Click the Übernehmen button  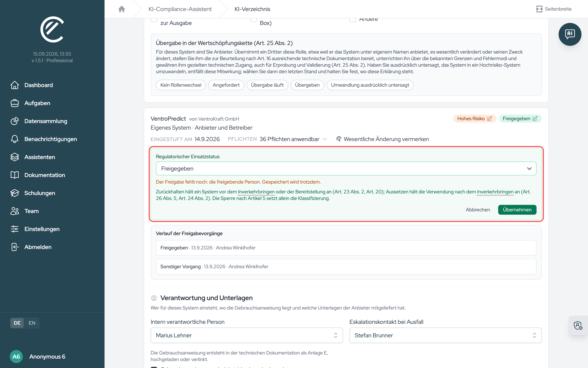click(x=517, y=210)
